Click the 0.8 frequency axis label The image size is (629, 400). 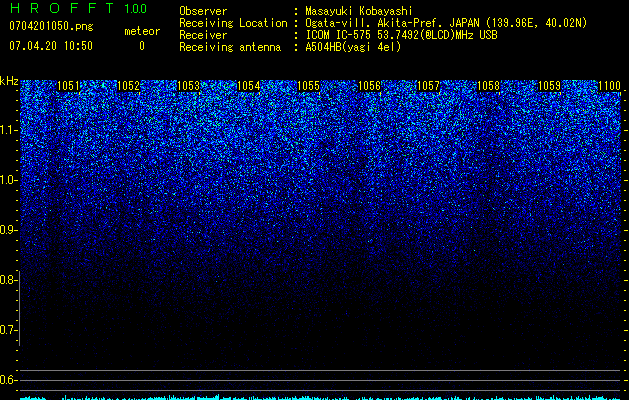(8, 280)
